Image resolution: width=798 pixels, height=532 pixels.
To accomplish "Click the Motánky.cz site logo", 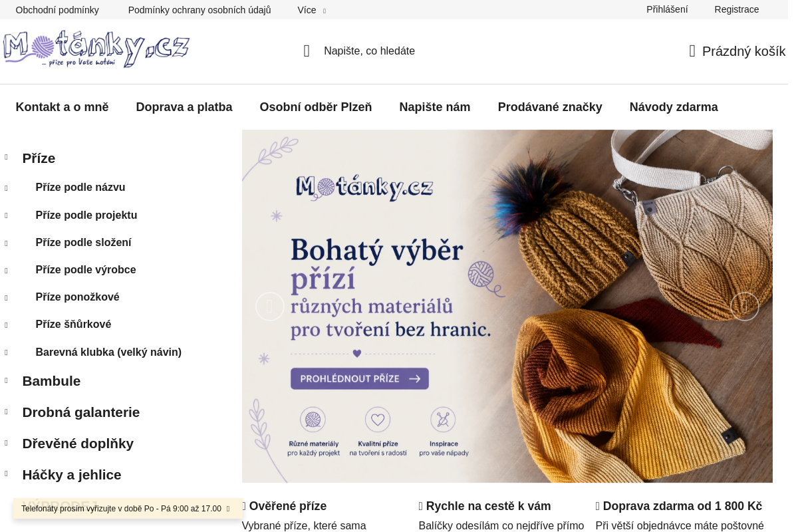I will (x=96, y=49).
